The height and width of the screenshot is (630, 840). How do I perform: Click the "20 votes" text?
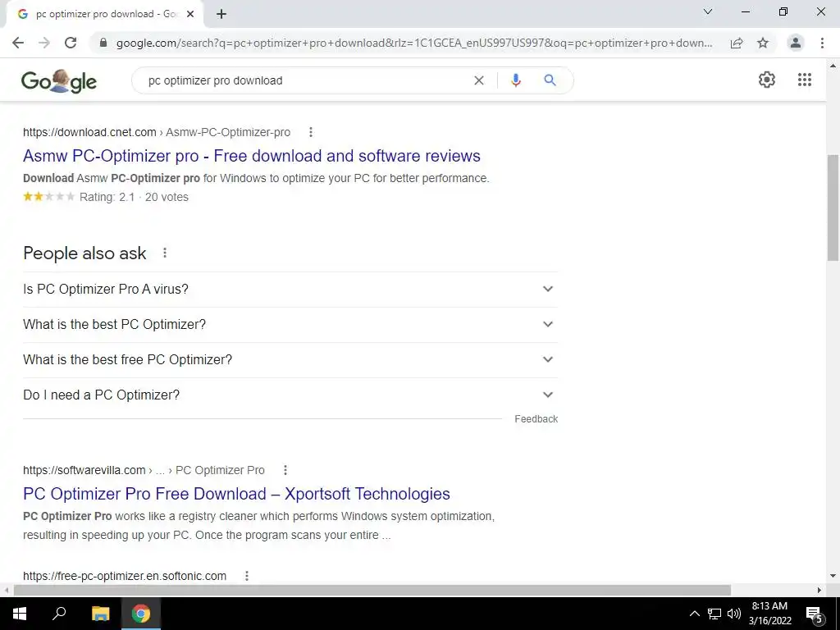click(167, 197)
